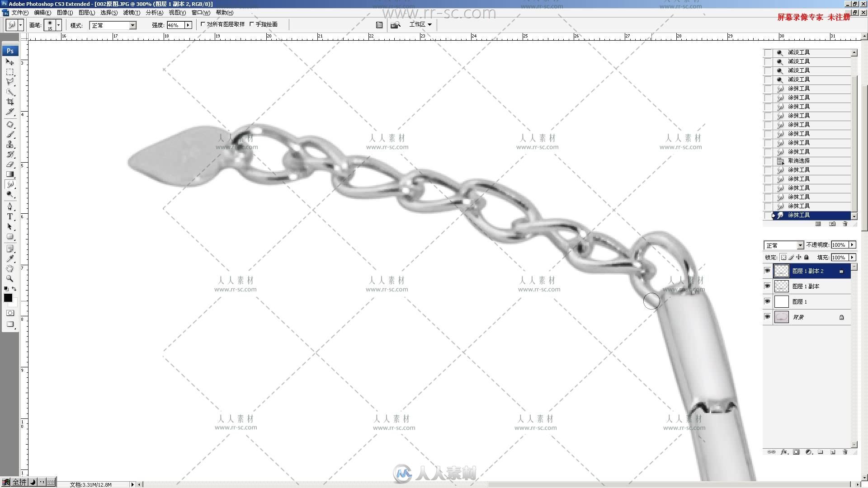Open tool preset picker arrow
868x488 pixels.
pyautogui.click(x=21, y=25)
